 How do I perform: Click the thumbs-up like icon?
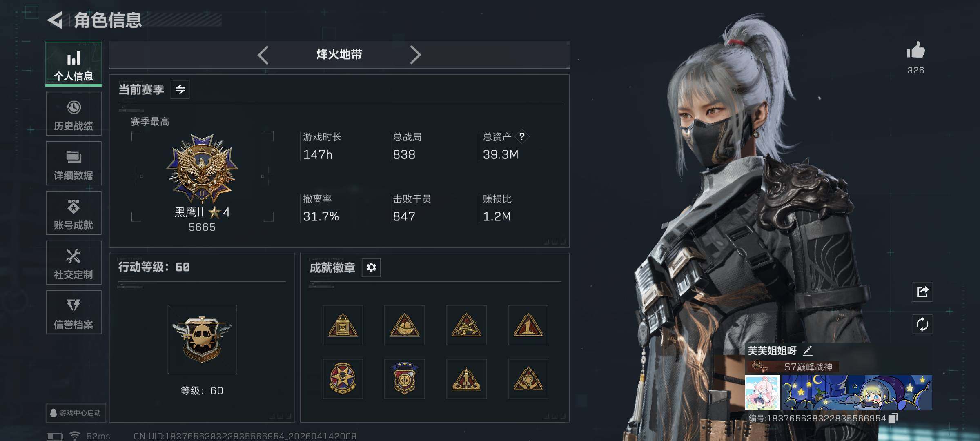click(x=915, y=51)
